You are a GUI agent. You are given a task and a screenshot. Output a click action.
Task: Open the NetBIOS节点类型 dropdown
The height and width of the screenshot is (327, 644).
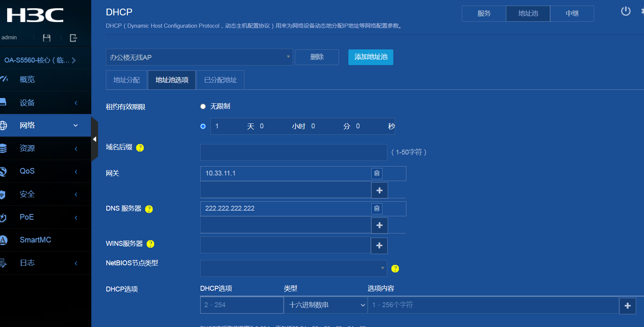(x=294, y=268)
